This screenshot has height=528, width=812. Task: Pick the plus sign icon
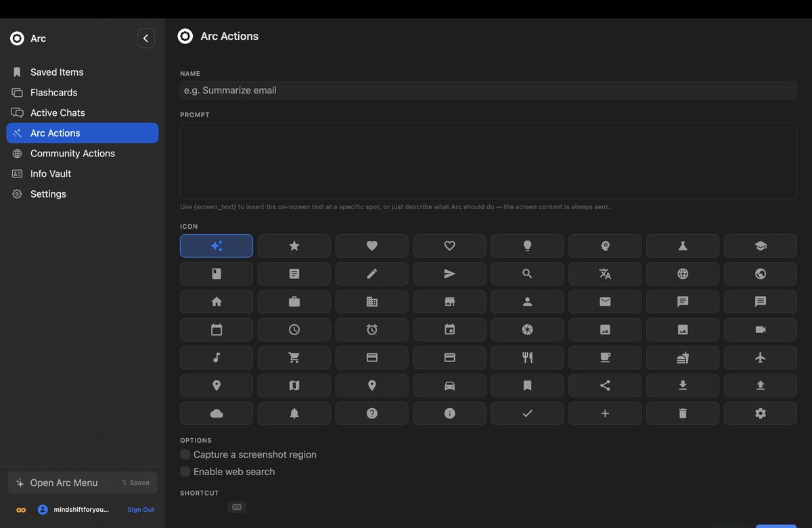click(605, 413)
